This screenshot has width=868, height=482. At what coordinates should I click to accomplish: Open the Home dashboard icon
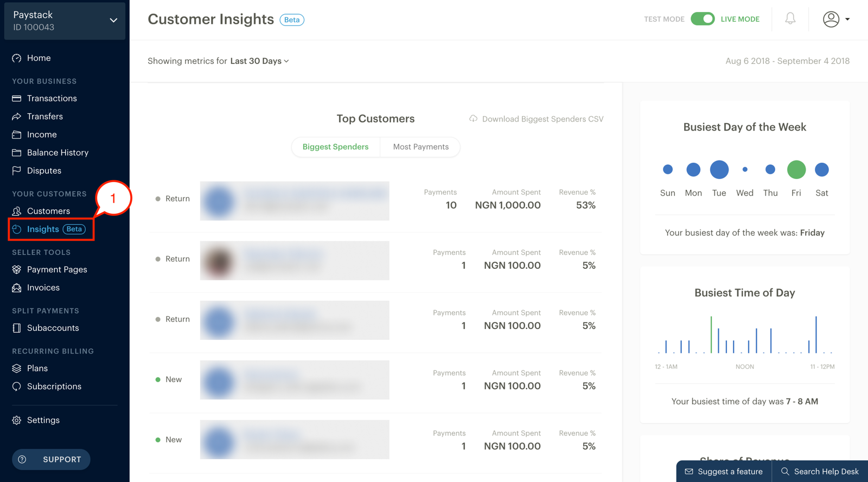(x=17, y=58)
